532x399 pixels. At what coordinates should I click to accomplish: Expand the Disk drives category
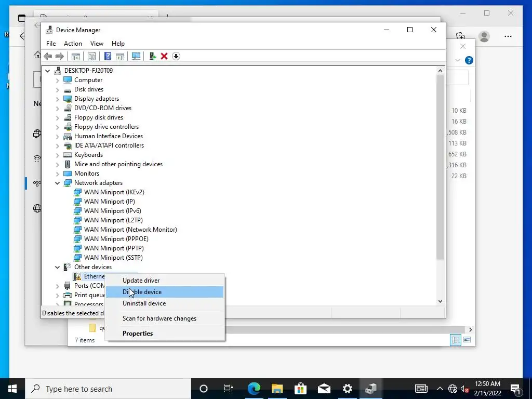pos(57,89)
